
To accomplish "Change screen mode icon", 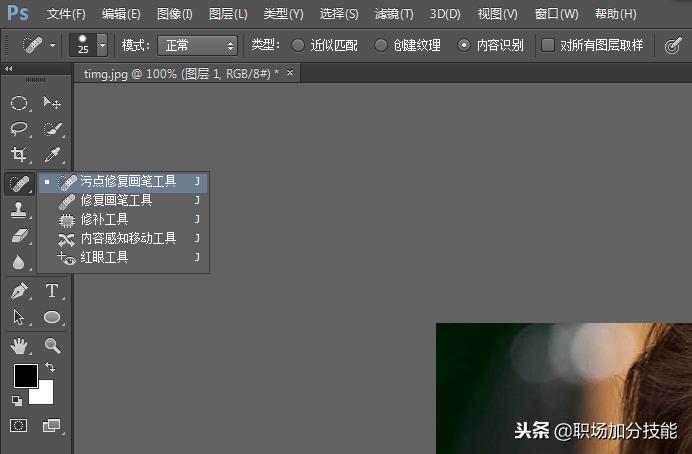I will coord(52,426).
